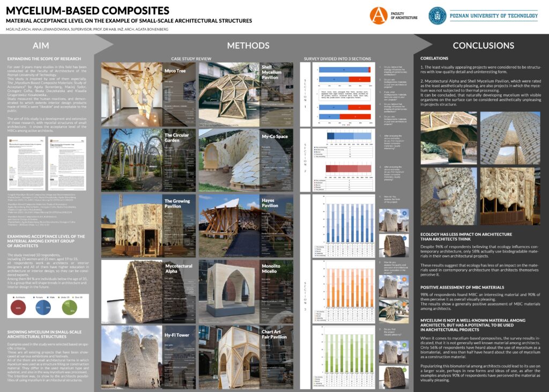549x392 pixels.
Task: Click the Section 3 orange column chart
Action: tap(344, 292)
